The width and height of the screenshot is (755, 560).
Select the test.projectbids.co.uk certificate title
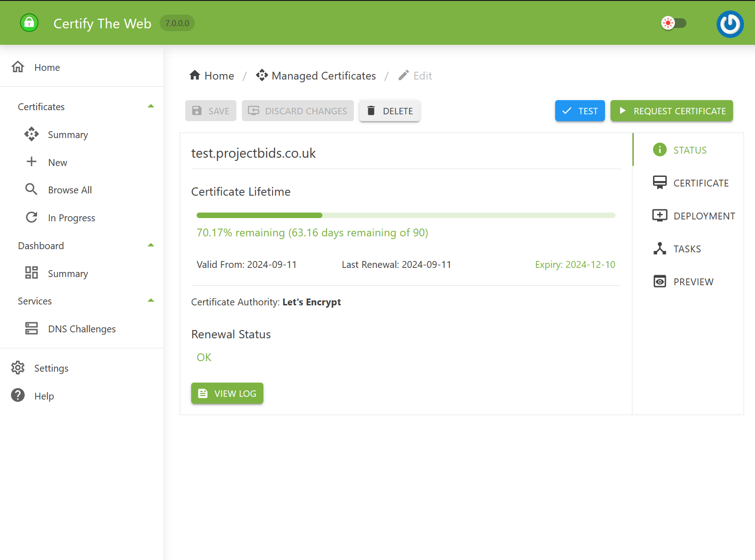click(x=253, y=153)
